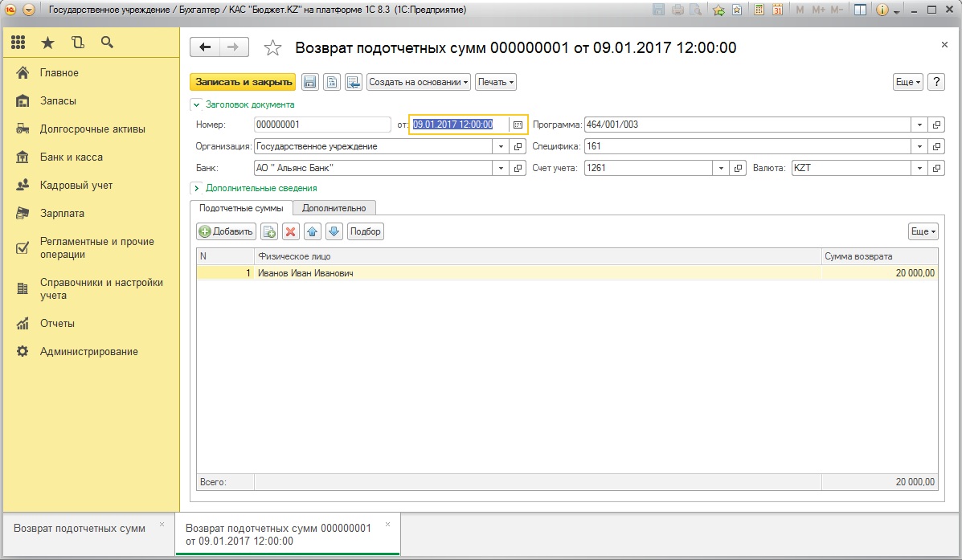
Task: Open the document report icon next to save
Action: point(332,82)
